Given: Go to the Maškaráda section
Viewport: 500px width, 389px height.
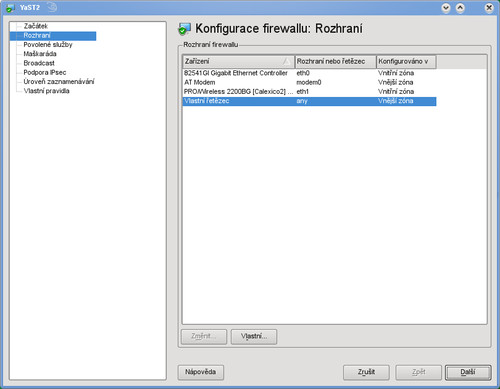Looking at the screenshot, I should tap(40, 54).
